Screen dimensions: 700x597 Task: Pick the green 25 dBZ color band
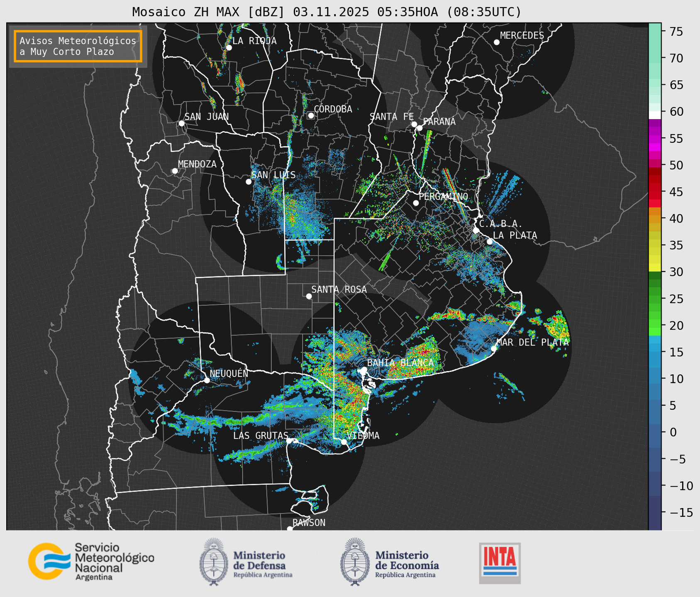(x=655, y=299)
